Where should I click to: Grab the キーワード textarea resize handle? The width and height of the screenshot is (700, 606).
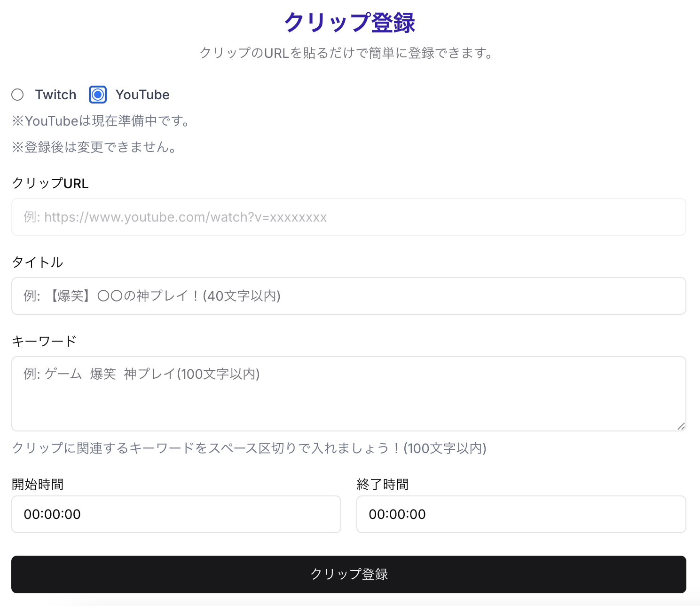(x=681, y=426)
